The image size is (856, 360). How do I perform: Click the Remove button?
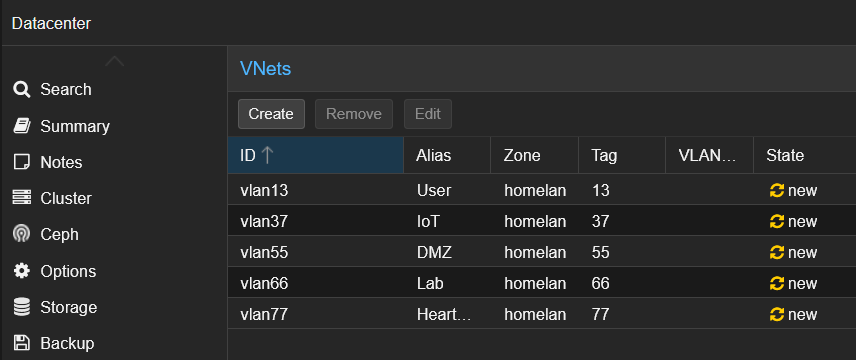pyautogui.click(x=354, y=114)
